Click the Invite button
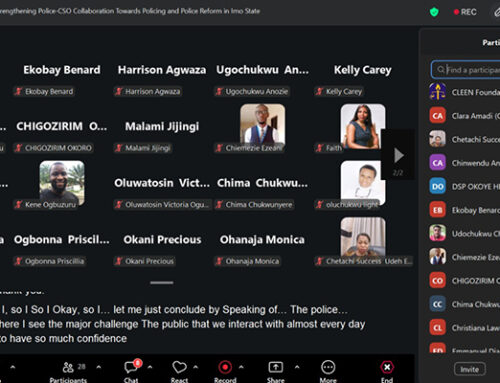Screen dimensions: 500x383 [x=470, y=369]
